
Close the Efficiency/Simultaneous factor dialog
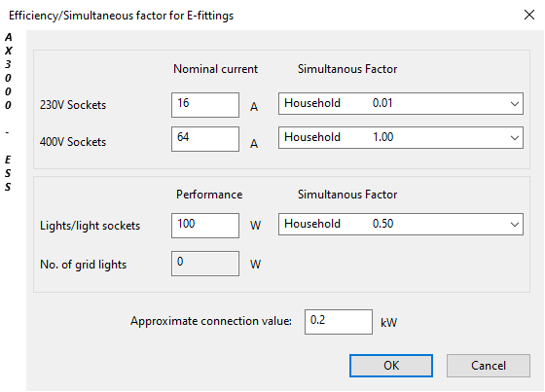(x=529, y=15)
